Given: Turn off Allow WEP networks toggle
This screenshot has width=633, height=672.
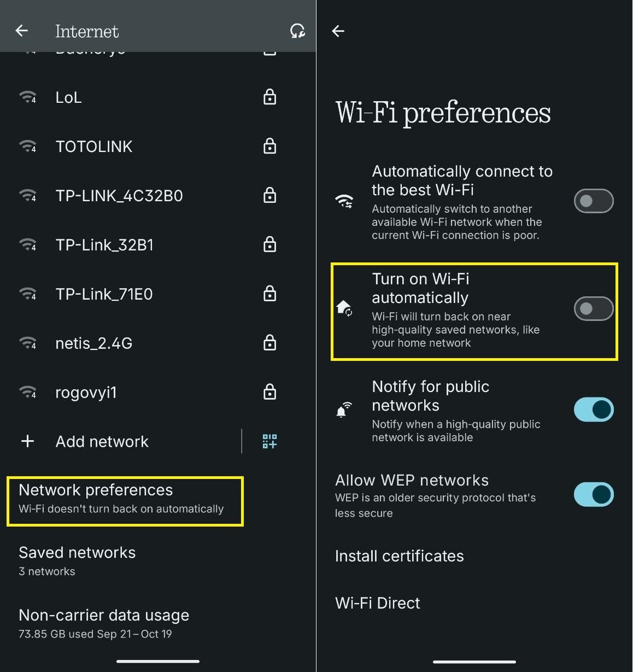Looking at the screenshot, I should (594, 494).
